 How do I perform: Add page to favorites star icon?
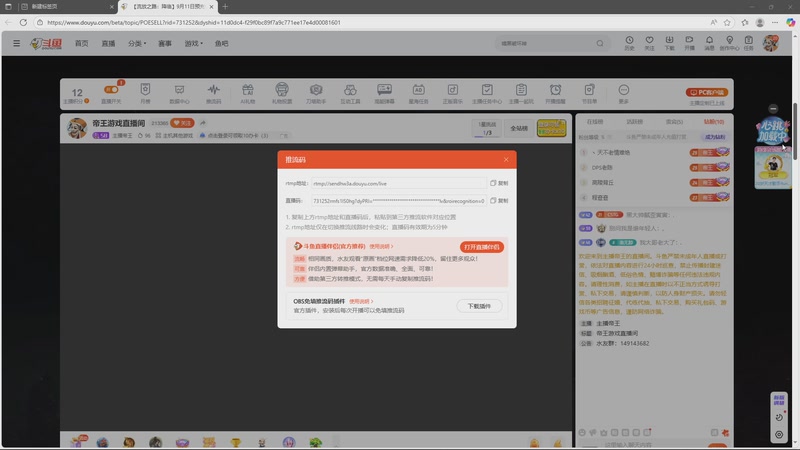pyautogui.click(x=727, y=22)
